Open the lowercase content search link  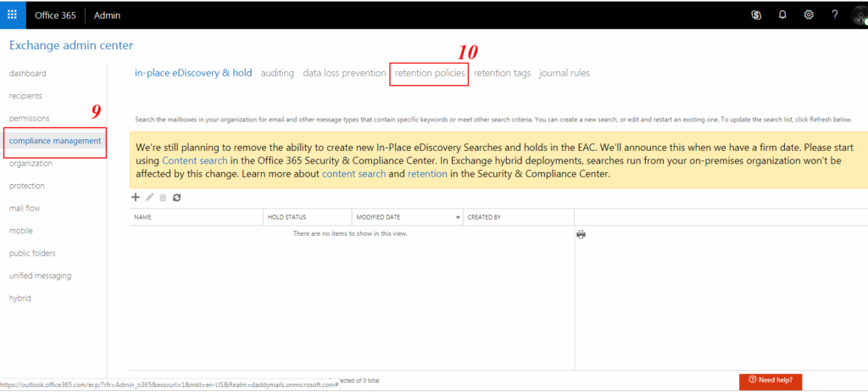tap(353, 174)
